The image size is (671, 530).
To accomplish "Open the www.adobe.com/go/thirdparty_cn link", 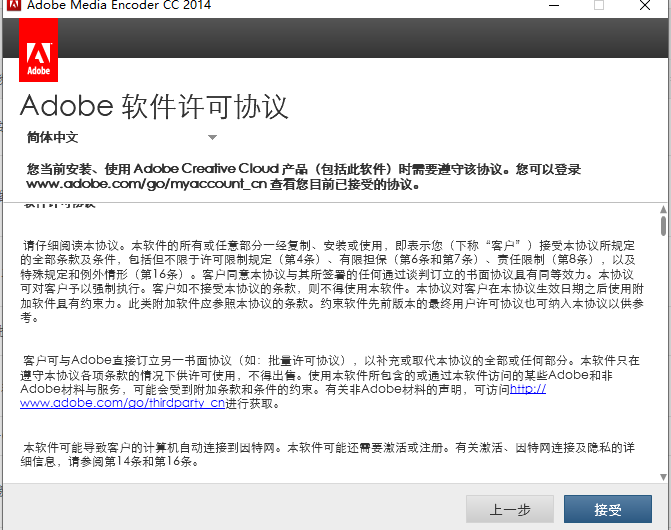I will pyautogui.click(x=122, y=403).
